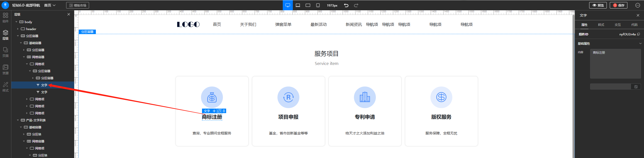
Task: Open the 资源 resources sidebar panel
Action: pos(6,69)
